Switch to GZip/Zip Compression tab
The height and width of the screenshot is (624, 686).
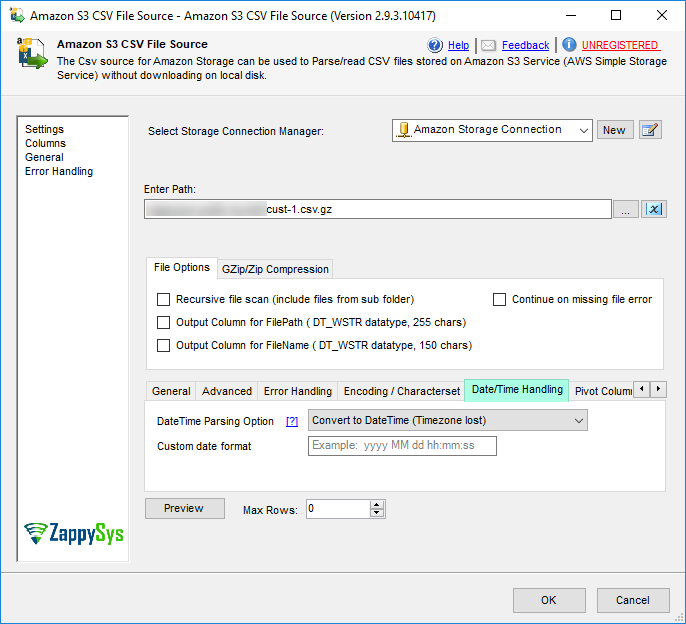pyautogui.click(x=275, y=269)
